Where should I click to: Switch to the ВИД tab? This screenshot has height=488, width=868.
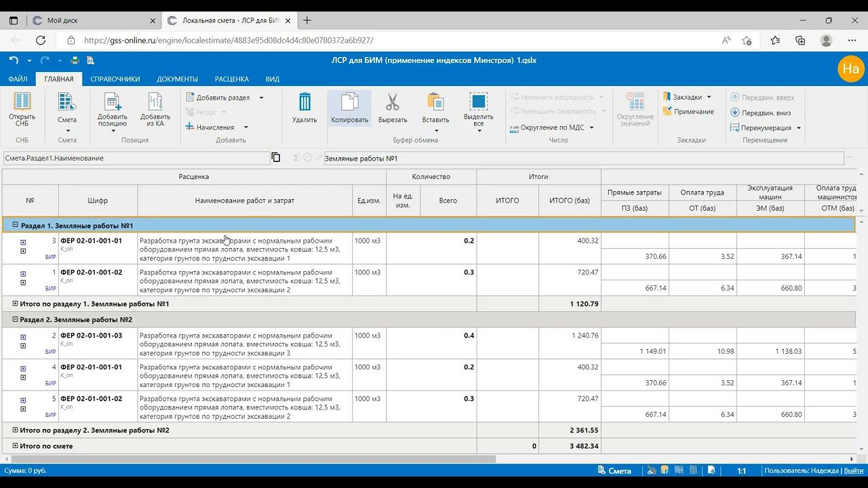click(x=273, y=79)
